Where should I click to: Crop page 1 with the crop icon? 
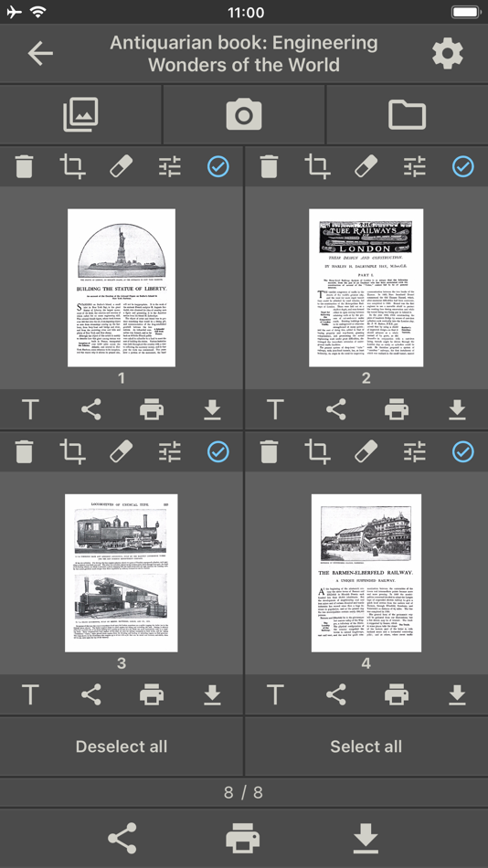tap(72, 166)
